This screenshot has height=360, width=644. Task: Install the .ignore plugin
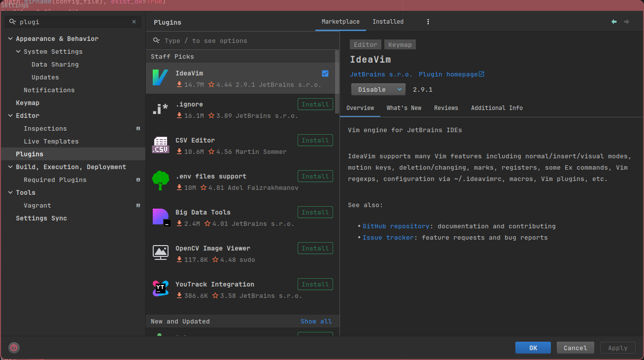(315, 104)
